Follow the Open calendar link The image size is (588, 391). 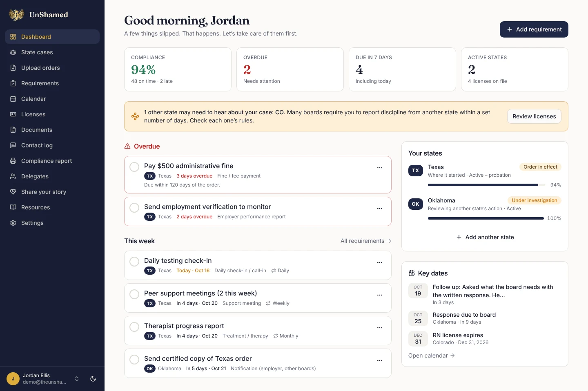tap(432, 355)
